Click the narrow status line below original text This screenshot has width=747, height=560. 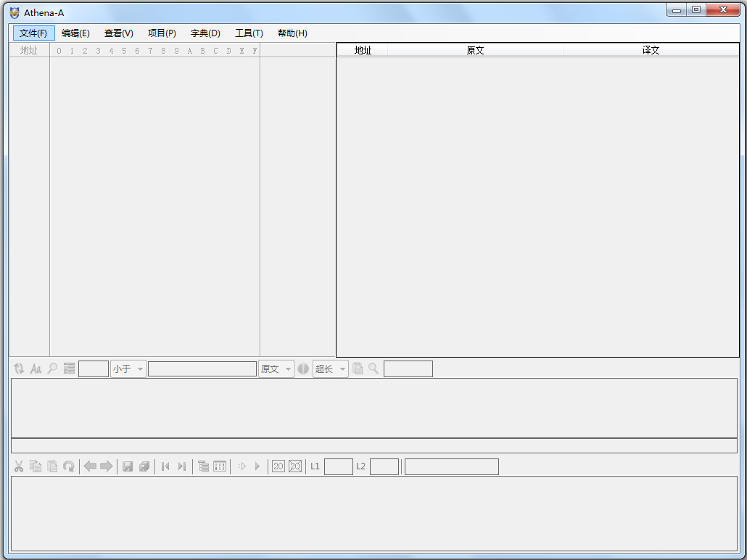(374, 445)
